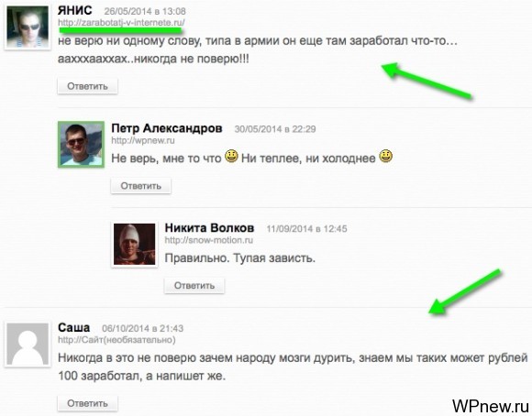
Task: Click the WPnew.ru watermark logo
Action: click(491, 406)
